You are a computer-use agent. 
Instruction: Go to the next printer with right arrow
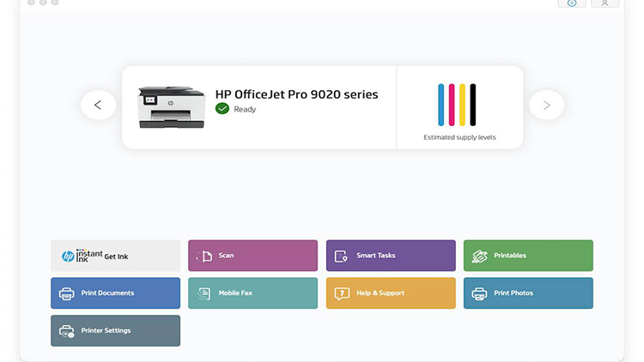tap(546, 105)
